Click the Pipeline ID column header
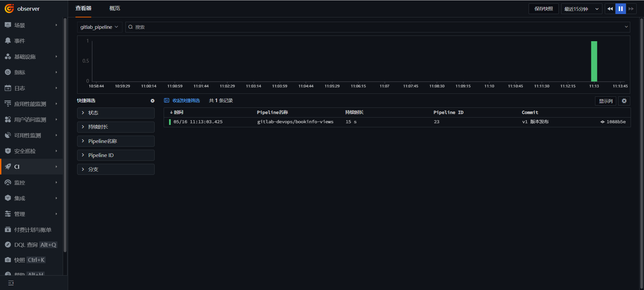Viewport: 644px width, 290px height. click(x=448, y=113)
